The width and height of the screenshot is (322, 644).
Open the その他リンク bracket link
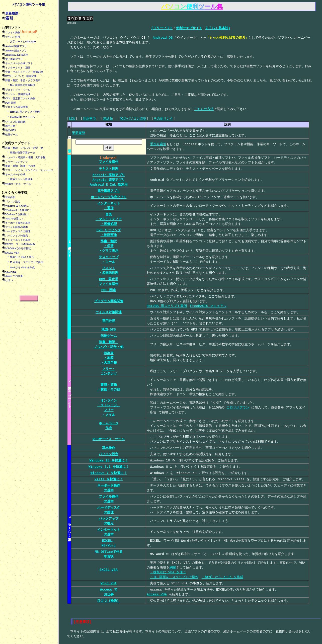[163, 119]
